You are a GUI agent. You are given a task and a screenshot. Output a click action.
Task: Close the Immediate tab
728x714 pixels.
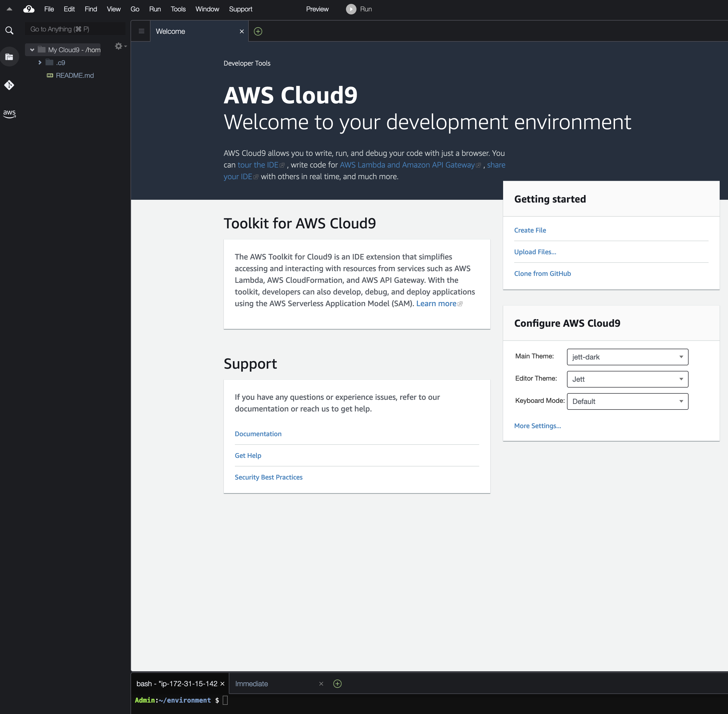(321, 684)
